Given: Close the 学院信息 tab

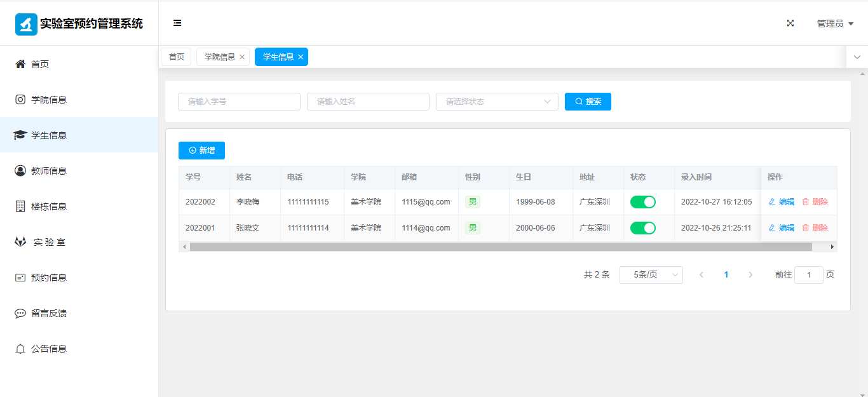Looking at the screenshot, I should coord(242,57).
